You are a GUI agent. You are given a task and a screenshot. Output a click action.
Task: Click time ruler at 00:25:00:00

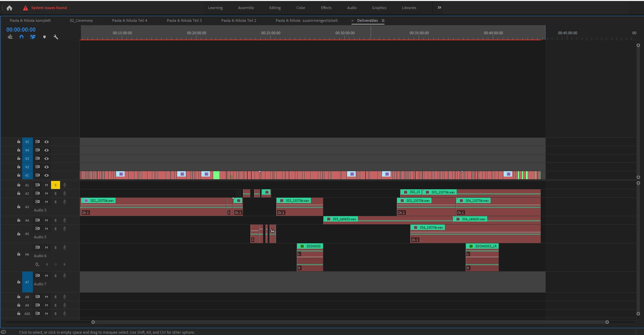pos(271,33)
